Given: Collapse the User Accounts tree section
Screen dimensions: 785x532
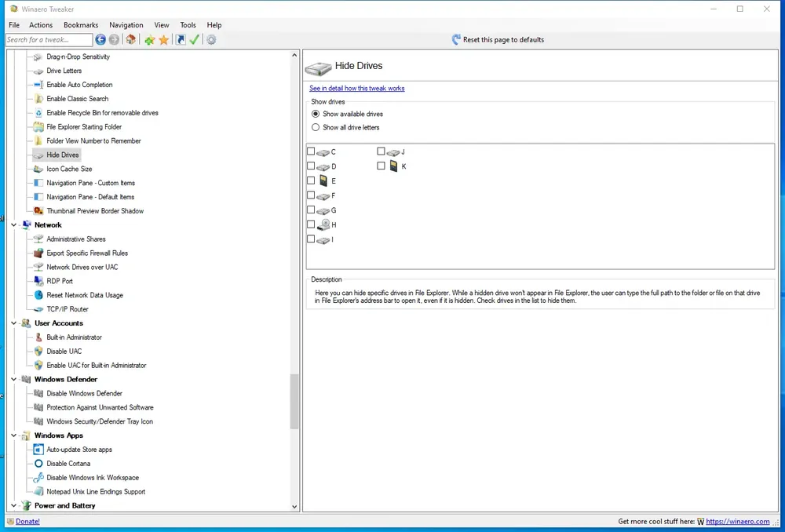Looking at the screenshot, I should [13, 323].
